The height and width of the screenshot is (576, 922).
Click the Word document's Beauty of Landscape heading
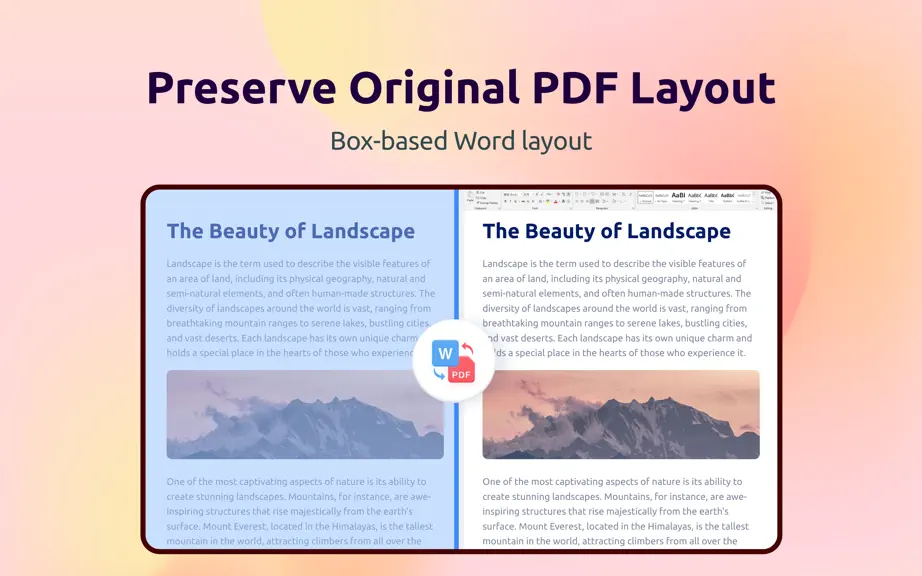click(x=606, y=231)
